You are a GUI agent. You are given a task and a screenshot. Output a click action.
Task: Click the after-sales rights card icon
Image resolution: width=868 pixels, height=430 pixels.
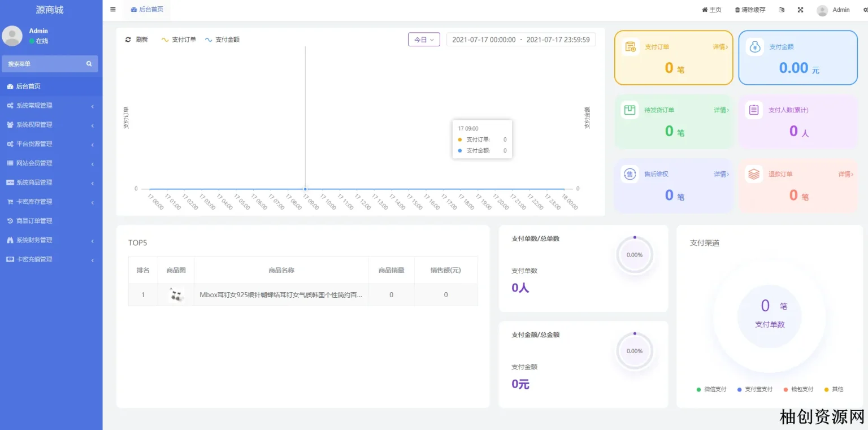(630, 174)
